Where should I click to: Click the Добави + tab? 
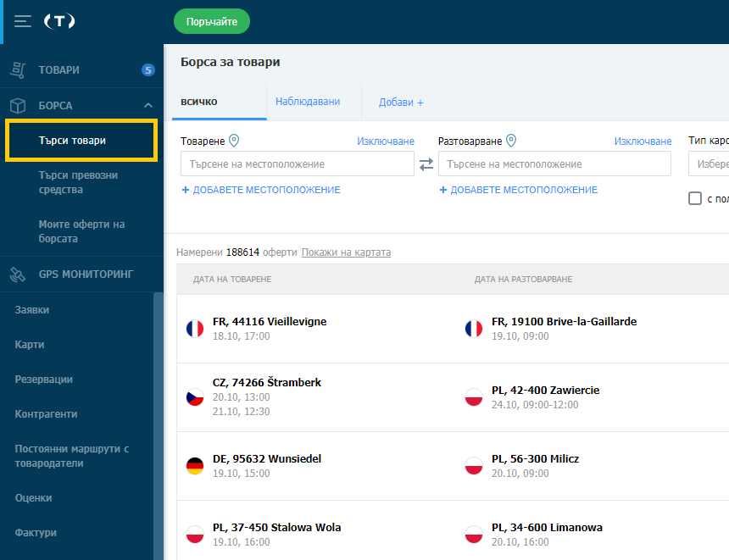coord(401,103)
